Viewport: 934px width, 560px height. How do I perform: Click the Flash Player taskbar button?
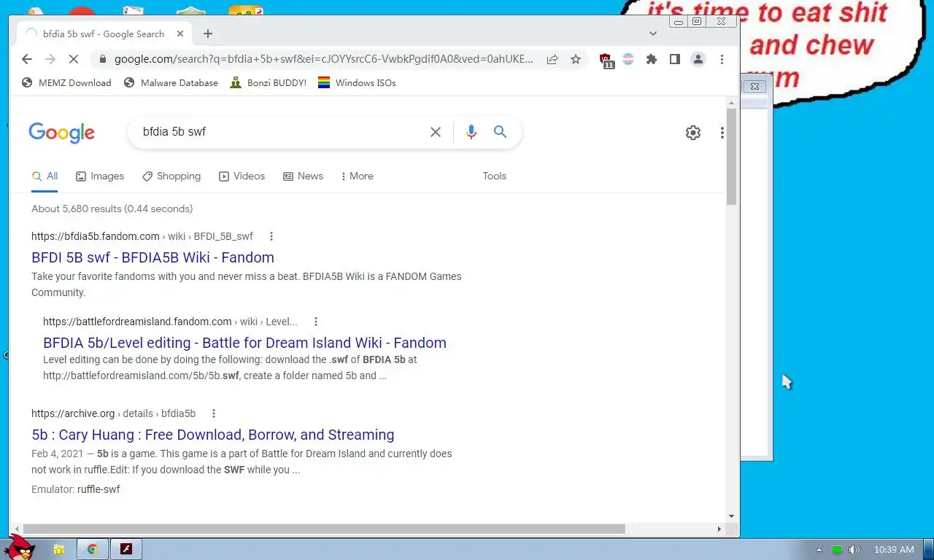pos(126,549)
